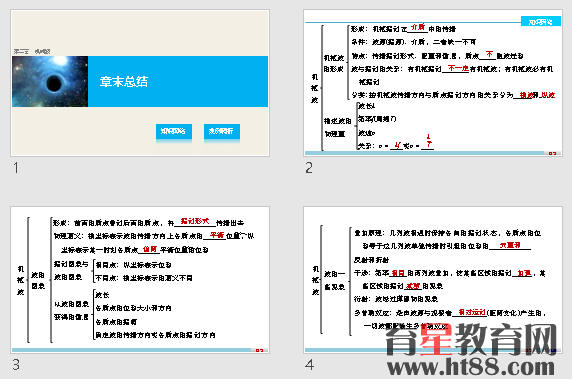This screenshot has height=379, width=572.
Task: Open slide 2 about mechanical wave formation
Action: (433, 83)
